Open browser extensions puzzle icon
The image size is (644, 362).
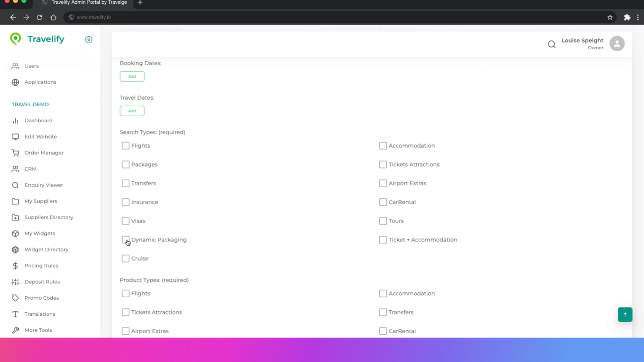coord(627,17)
